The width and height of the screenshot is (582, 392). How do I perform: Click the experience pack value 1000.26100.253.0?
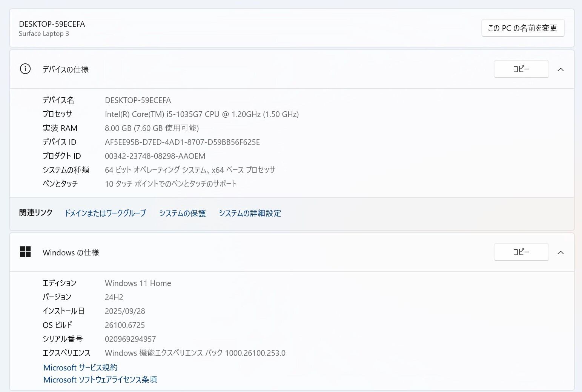[x=195, y=353]
